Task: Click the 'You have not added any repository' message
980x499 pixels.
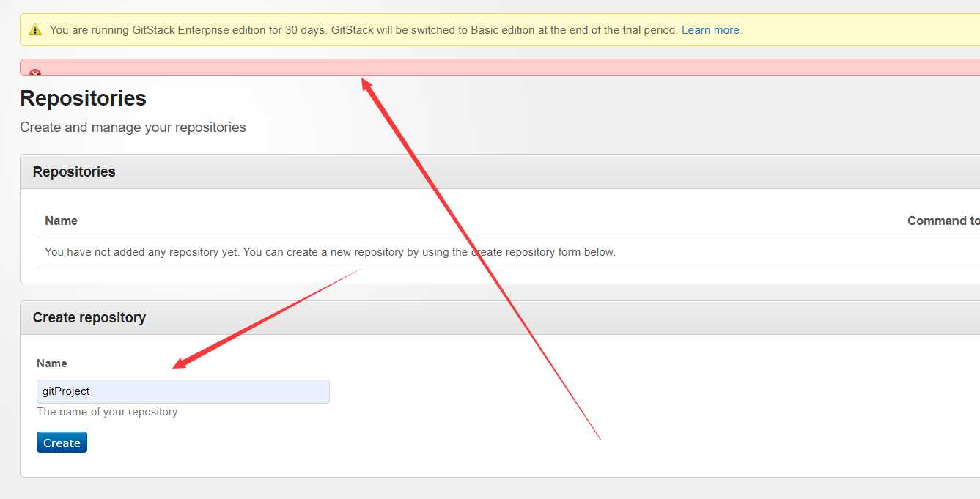Action: pyautogui.click(x=330, y=252)
